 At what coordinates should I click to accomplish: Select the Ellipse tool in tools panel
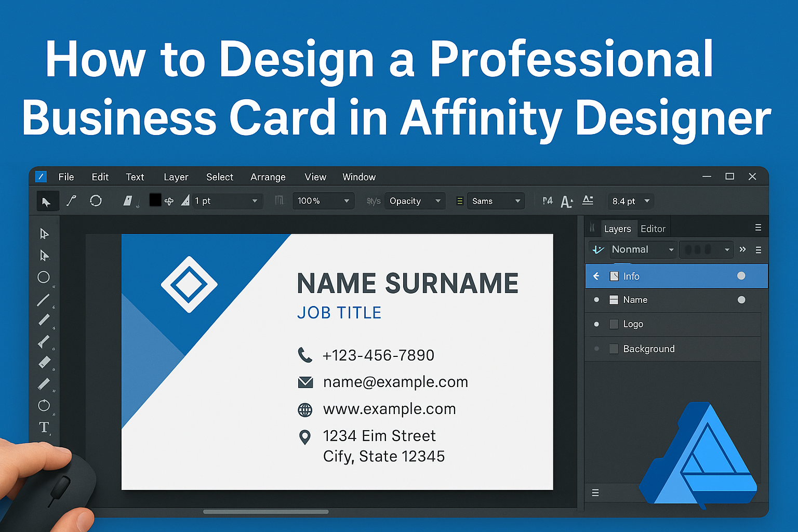pos(44,277)
